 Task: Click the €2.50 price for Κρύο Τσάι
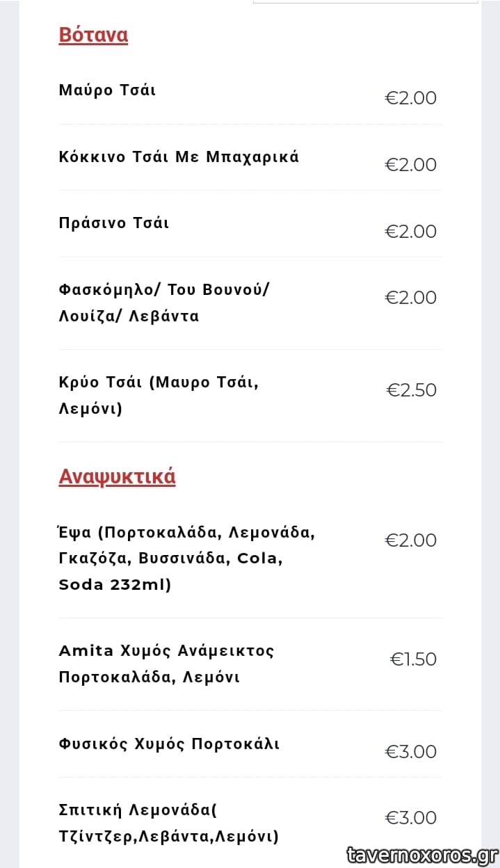[x=412, y=390]
